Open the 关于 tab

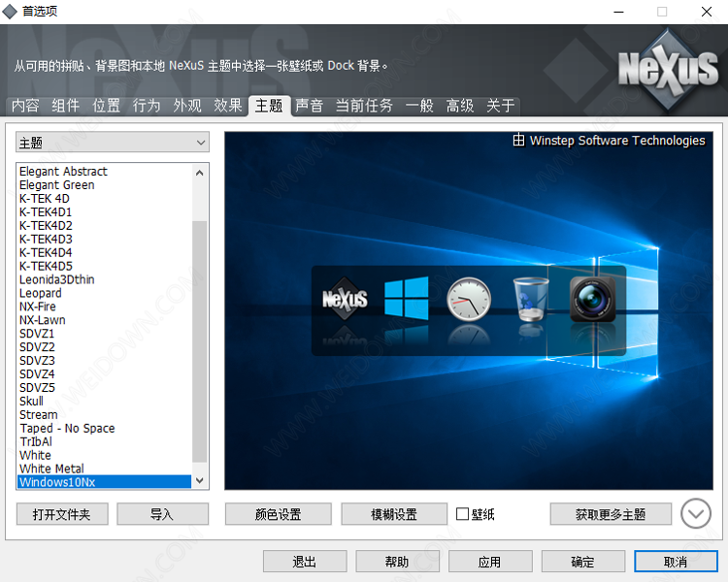(501, 106)
